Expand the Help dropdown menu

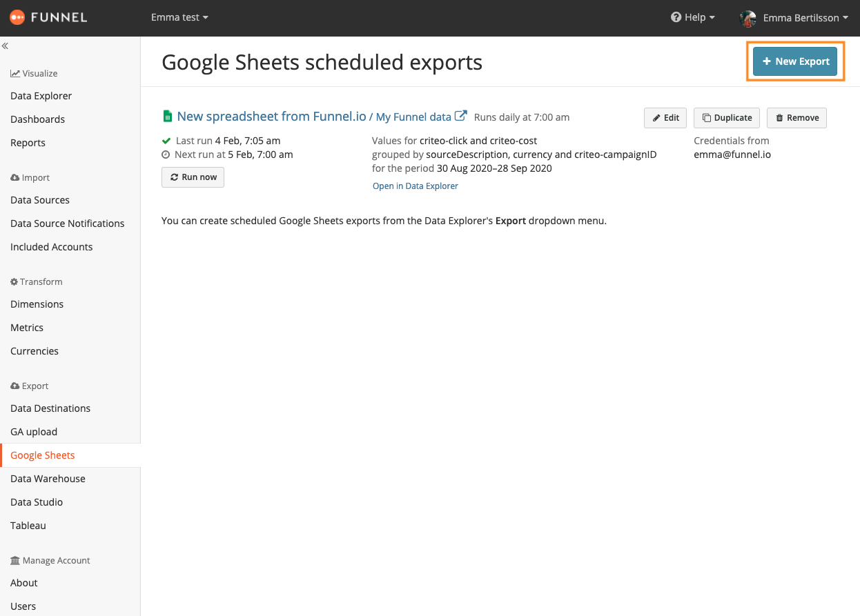[693, 17]
